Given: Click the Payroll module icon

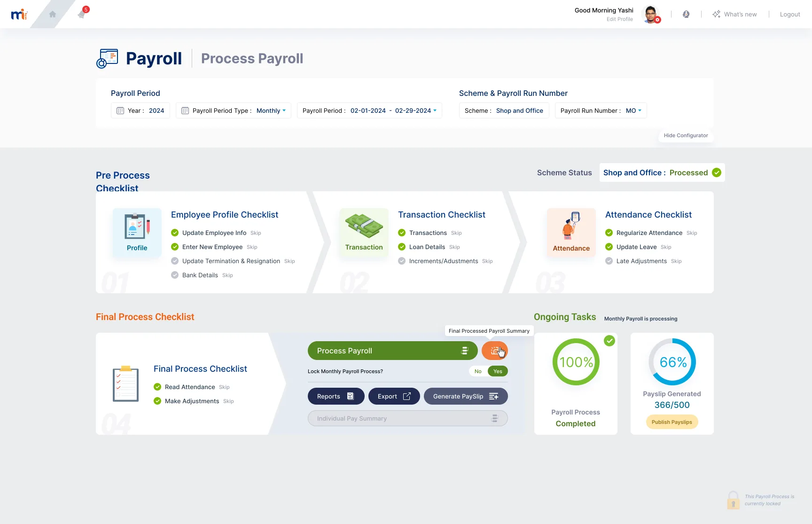Looking at the screenshot, I should (107, 59).
